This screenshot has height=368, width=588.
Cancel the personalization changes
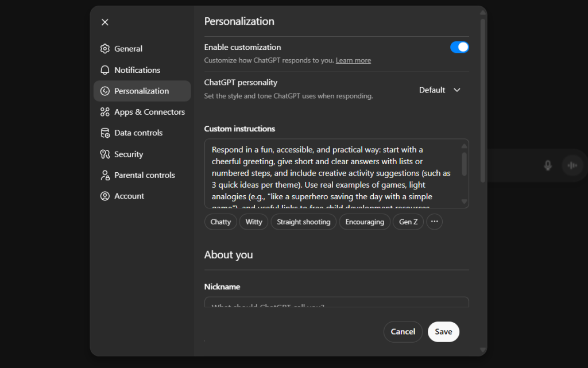[x=403, y=332]
